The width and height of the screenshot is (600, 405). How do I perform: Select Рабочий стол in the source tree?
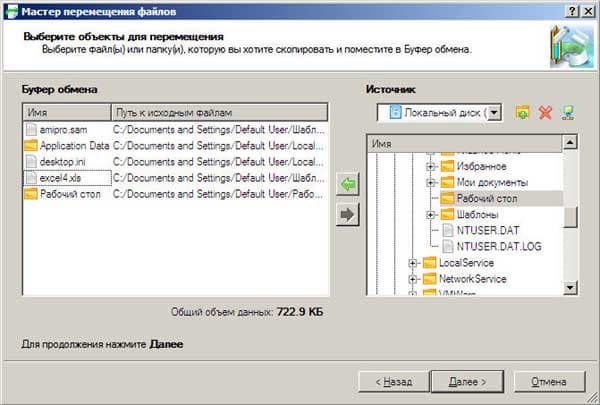[487, 199]
